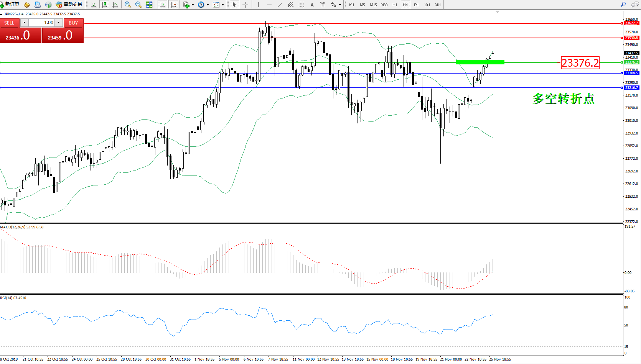Select the Crosshair cursor tool
Image resolution: width=641 pixels, height=364 pixels.
pos(245,5)
